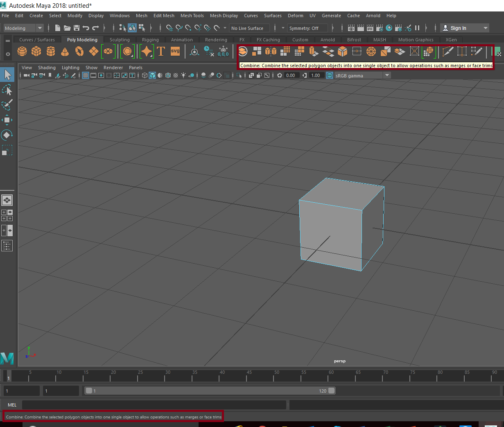
Task: Create a polygon cube from the shelf
Action: click(x=36, y=52)
